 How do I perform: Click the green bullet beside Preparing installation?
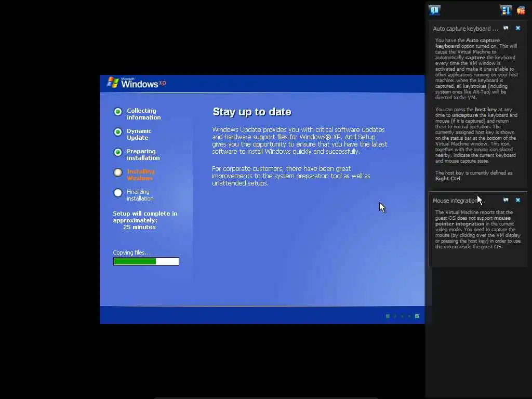118,152
